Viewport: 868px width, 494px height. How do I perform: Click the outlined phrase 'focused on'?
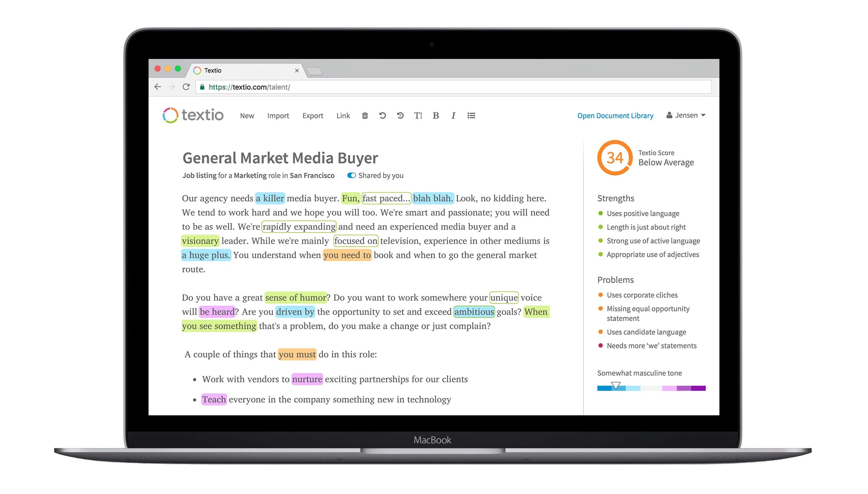(x=356, y=241)
